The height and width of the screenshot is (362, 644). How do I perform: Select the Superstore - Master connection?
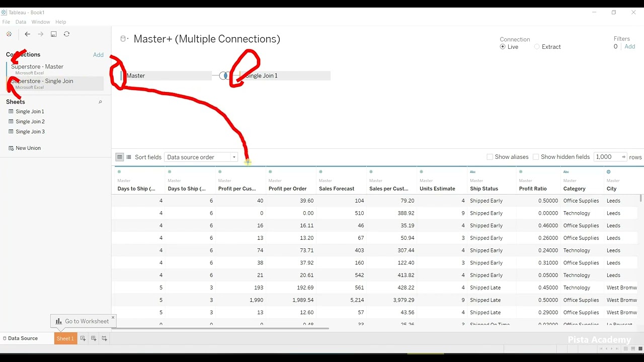pyautogui.click(x=55, y=69)
